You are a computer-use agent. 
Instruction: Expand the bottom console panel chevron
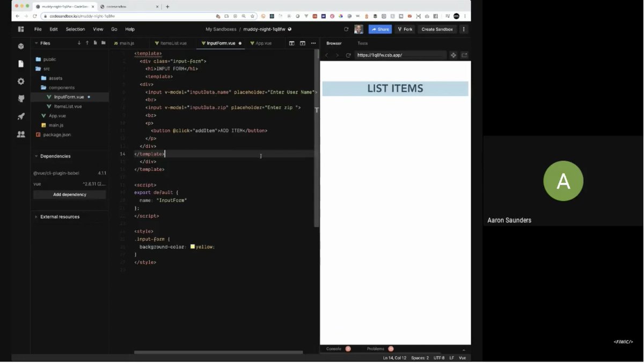[x=464, y=349]
